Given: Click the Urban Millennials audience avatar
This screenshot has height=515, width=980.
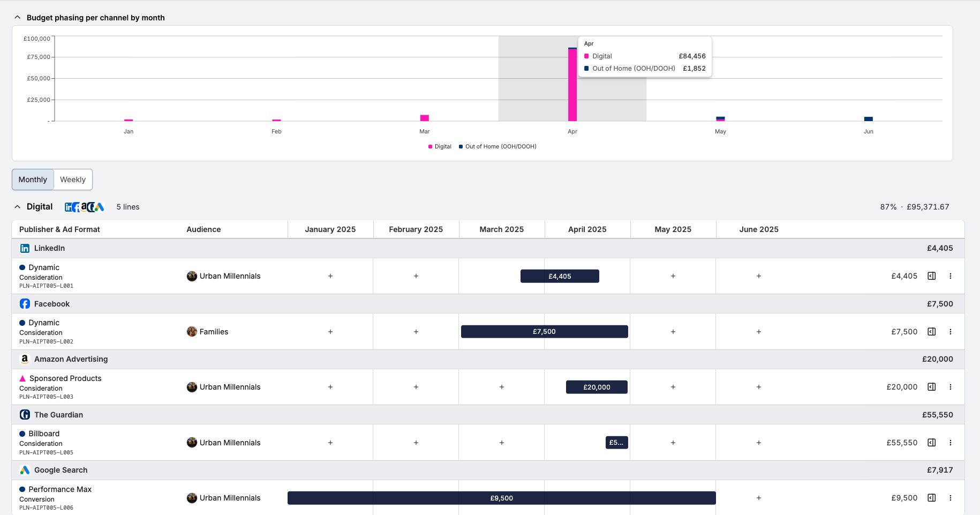Looking at the screenshot, I should [x=192, y=275].
